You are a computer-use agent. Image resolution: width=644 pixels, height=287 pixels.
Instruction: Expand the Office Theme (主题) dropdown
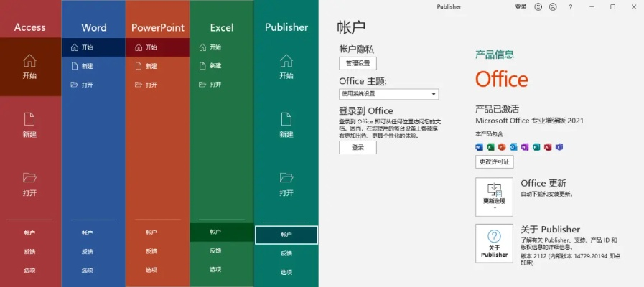coord(388,94)
